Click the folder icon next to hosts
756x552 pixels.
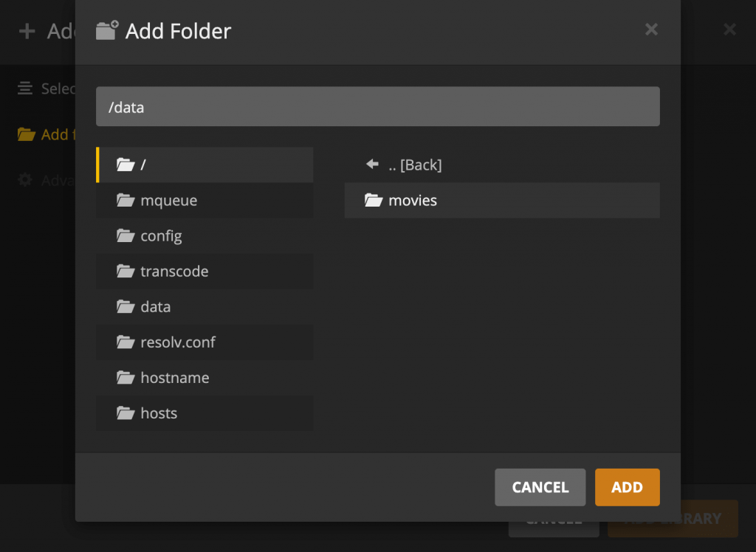click(x=125, y=413)
